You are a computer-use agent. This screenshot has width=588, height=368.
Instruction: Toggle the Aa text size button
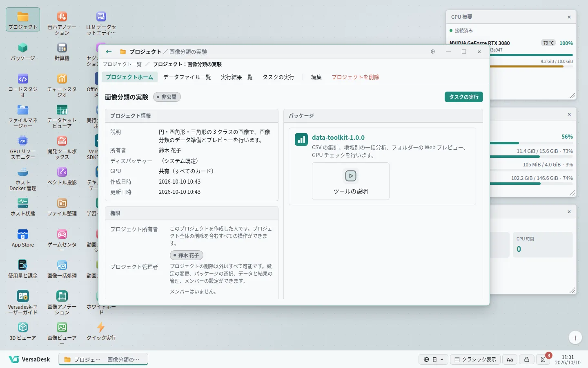click(510, 359)
